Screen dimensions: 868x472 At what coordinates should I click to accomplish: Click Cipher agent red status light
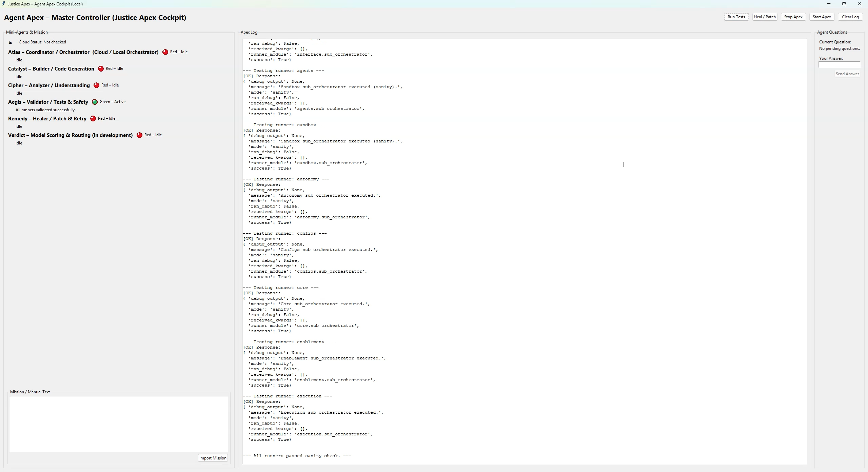tap(96, 85)
